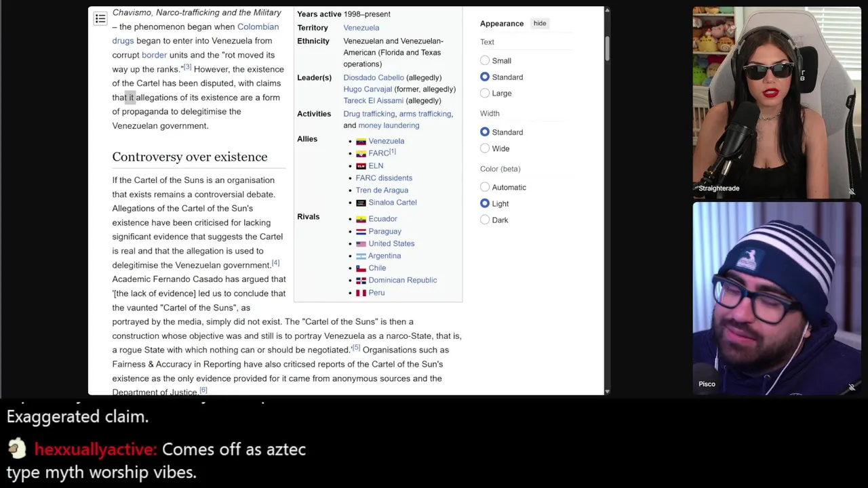Viewport: 868px width, 488px height.
Task: Click the Paraguay flag icon
Action: (x=361, y=231)
